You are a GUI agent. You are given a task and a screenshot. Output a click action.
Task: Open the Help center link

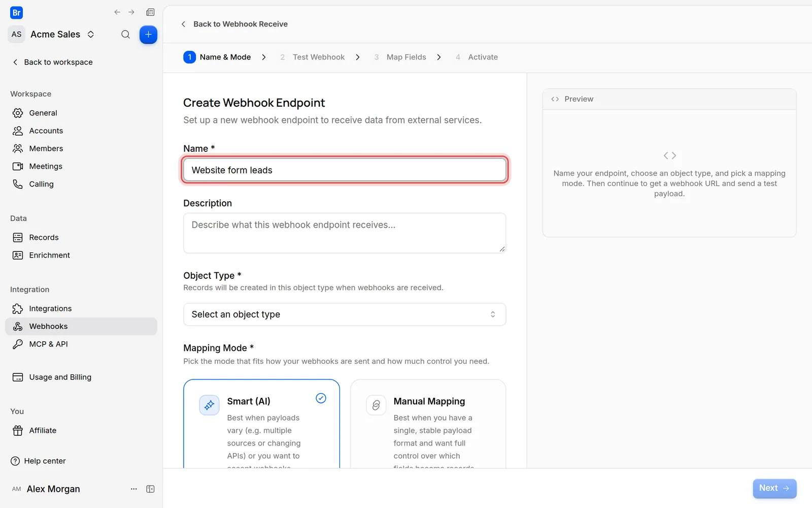pos(39,461)
